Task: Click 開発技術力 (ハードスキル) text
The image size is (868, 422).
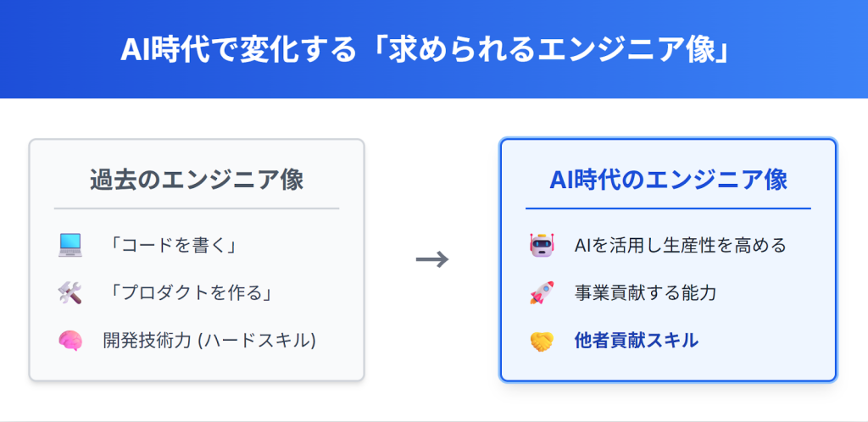Action: (209, 341)
